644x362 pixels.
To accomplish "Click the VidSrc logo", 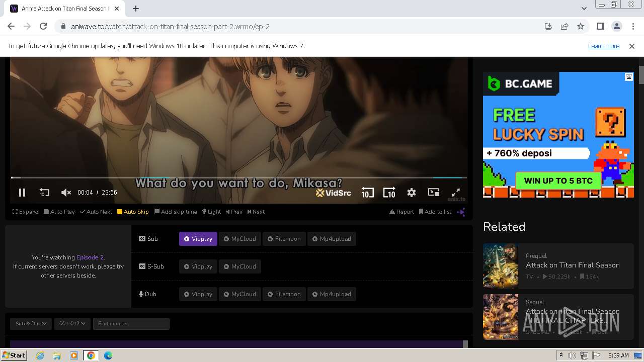I will coord(333,193).
